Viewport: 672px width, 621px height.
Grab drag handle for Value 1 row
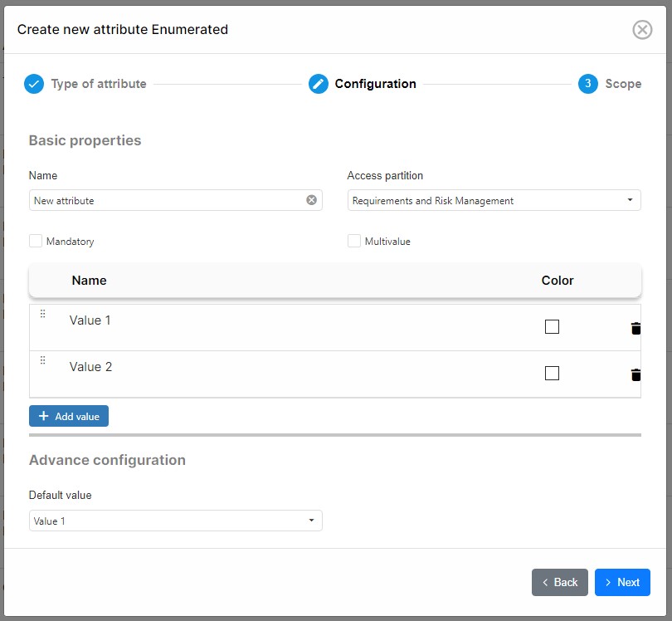[x=43, y=314]
